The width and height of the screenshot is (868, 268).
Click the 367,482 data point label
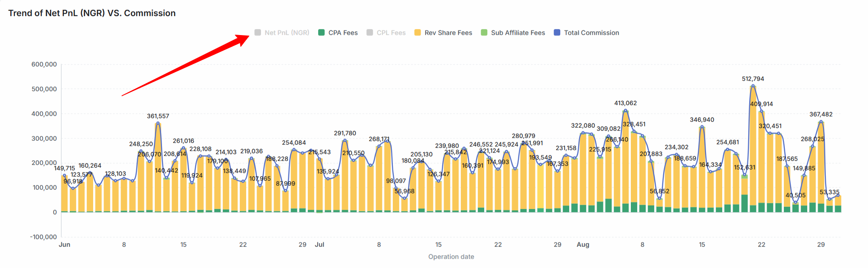pos(821,114)
